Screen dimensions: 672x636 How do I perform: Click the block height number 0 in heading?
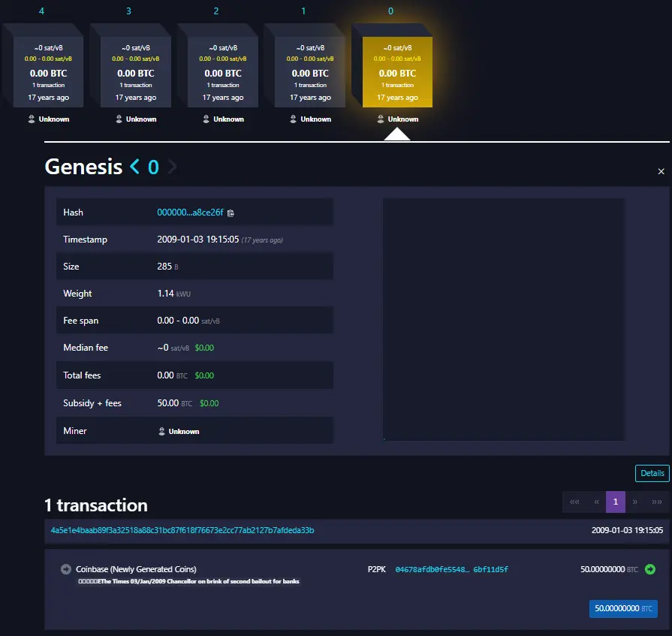pos(153,167)
